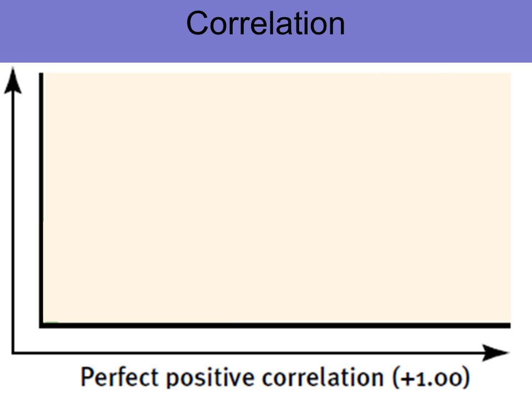Click the white gap between the two vertical axes
Screen dimensions: 532x399
pyautogui.click(x=27, y=203)
